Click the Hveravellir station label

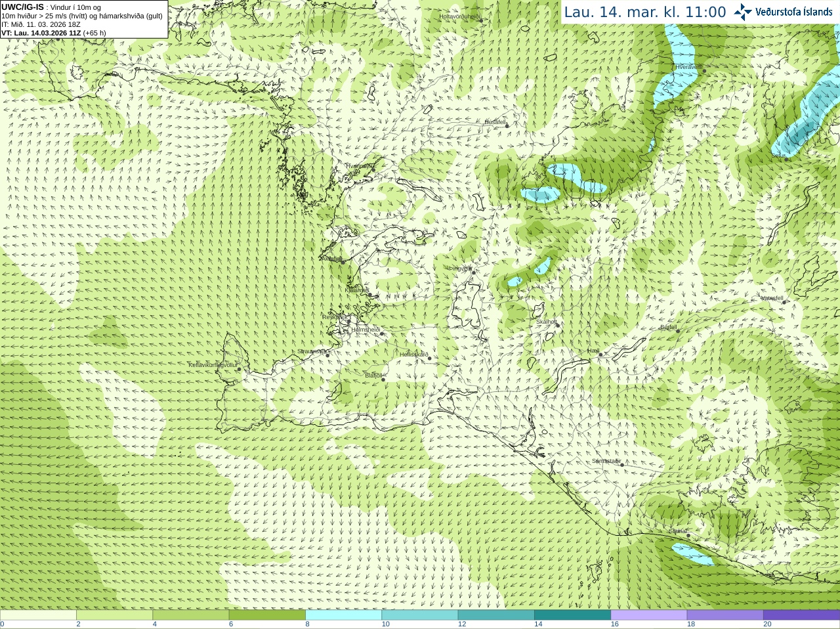(689, 67)
